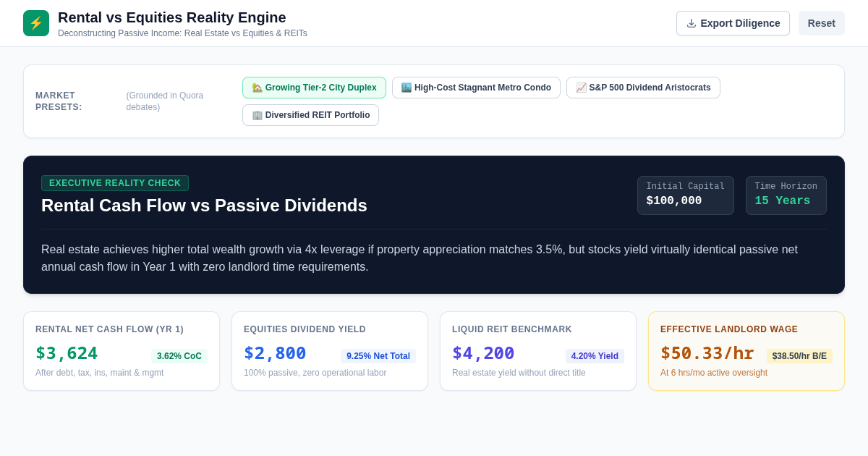The width and height of the screenshot is (868, 456).
Task: Click the 100% passive, zero operational labor caption
Action: click(315, 373)
